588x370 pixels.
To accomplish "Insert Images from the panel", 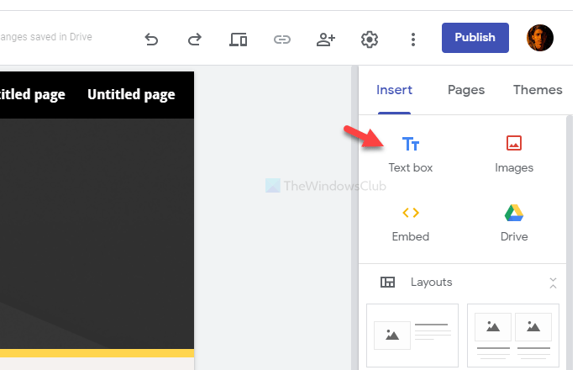I will click(x=514, y=154).
